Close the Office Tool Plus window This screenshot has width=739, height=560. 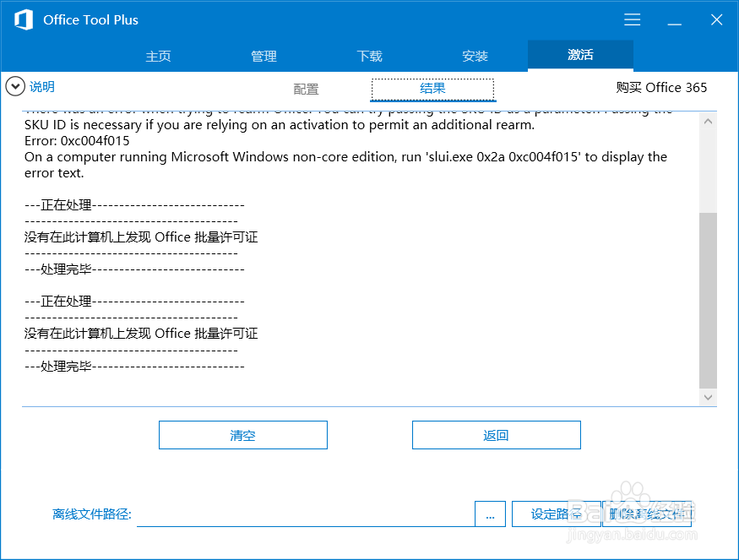(x=716, y=19)
